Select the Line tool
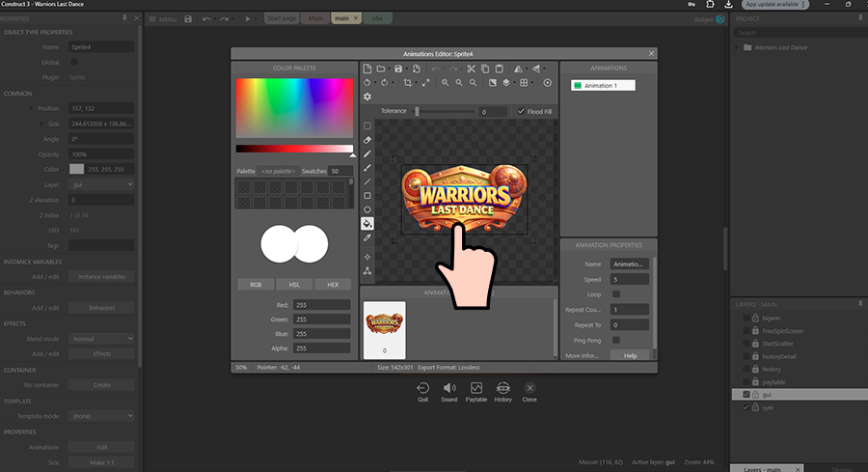Viewport: 868px width, 472px height. [367, 181]
